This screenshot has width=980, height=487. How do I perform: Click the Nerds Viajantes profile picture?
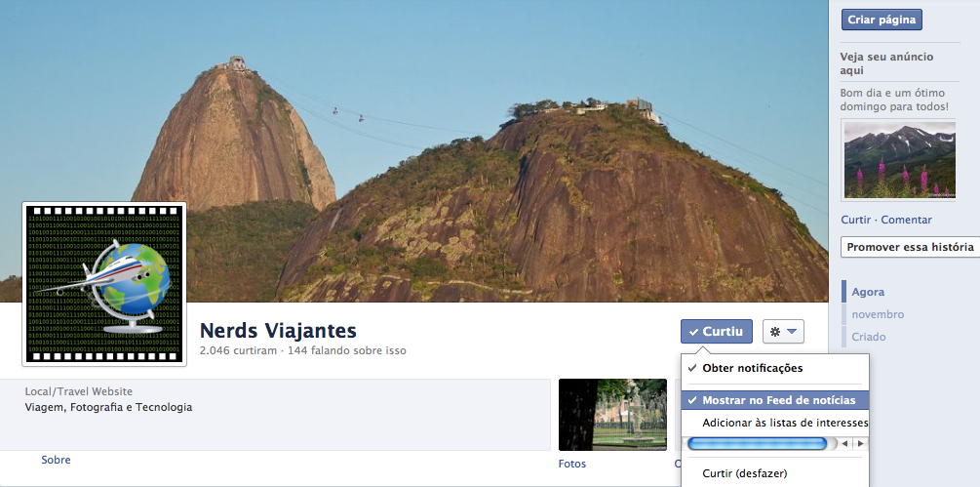(x=104, y=284)
